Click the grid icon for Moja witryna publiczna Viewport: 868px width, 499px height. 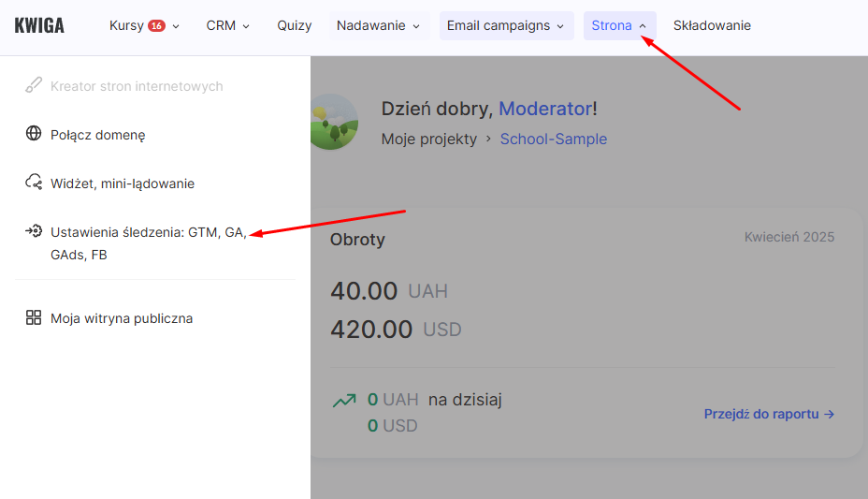[34, 317]
